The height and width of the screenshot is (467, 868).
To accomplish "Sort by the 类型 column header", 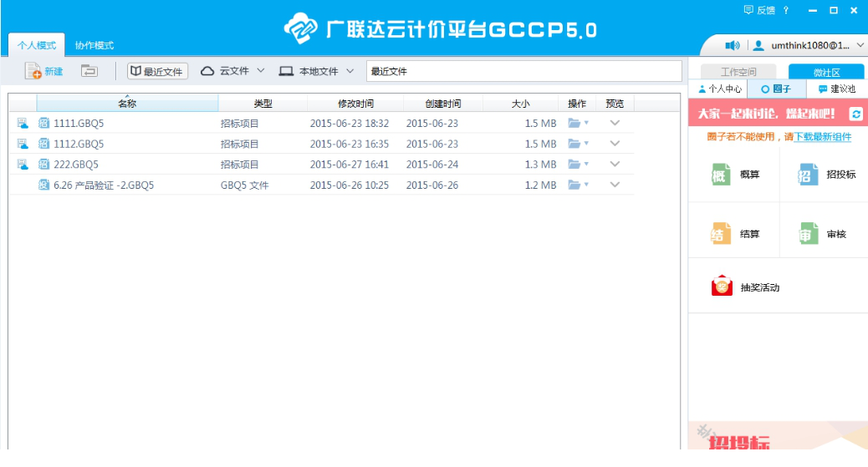I will point(263,104).
